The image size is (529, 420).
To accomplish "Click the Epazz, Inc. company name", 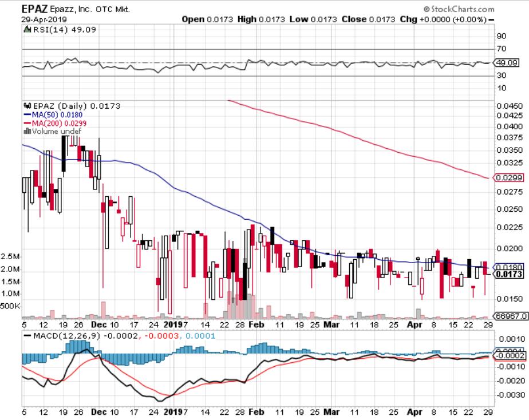I will pos(70,9).
